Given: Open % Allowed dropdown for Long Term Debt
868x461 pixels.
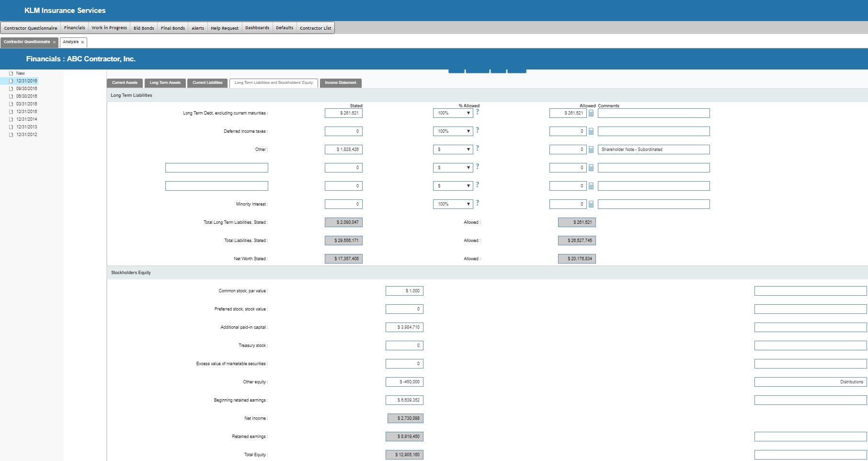Looking at the screenshot, I should pyautogui.click(x=453, y=113).
